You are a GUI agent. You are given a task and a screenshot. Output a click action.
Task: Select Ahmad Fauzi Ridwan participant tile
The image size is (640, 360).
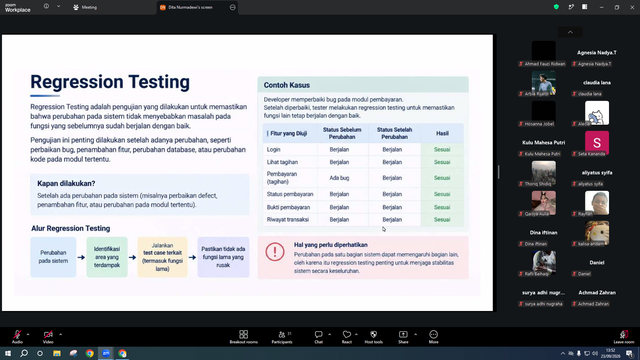[543, 54]
